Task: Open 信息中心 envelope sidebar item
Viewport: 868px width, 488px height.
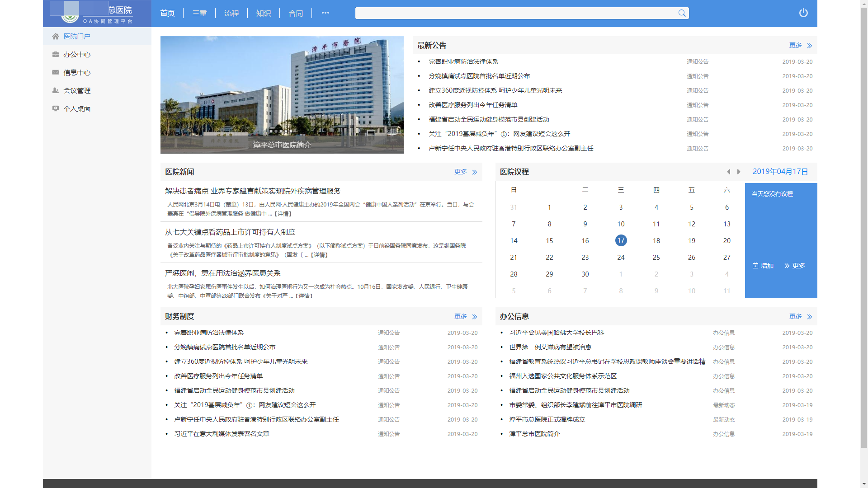Action: [x=56, y=72]
